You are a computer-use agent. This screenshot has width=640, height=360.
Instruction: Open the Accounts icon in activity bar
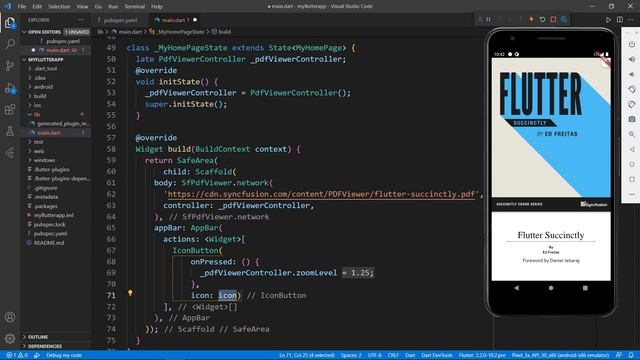click(x=10, y=317)
